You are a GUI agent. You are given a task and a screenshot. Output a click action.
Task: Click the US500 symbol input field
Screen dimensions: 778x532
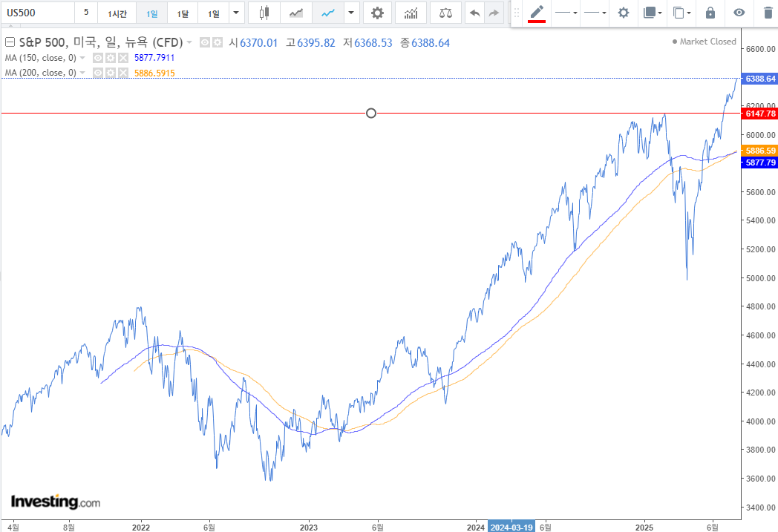(x=38, y=13)
